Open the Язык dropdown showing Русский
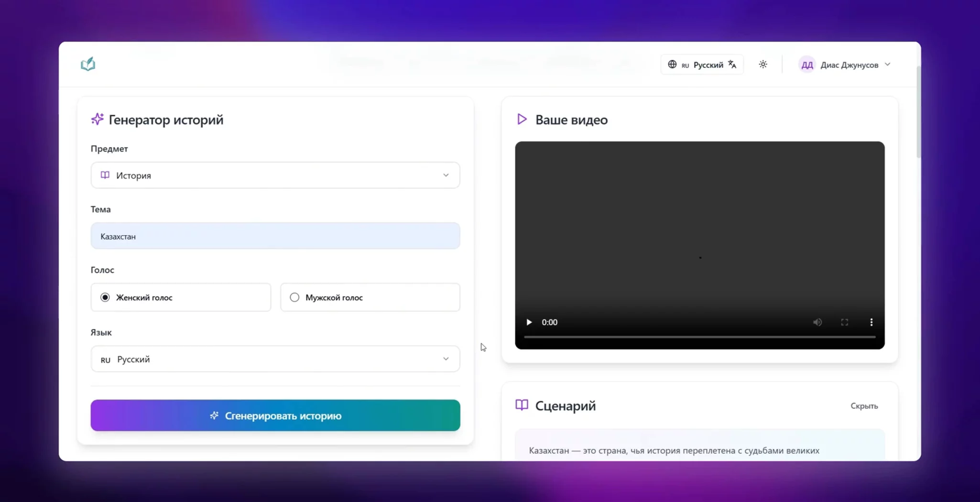The image size is (980, 502). (x=275, y=359)
